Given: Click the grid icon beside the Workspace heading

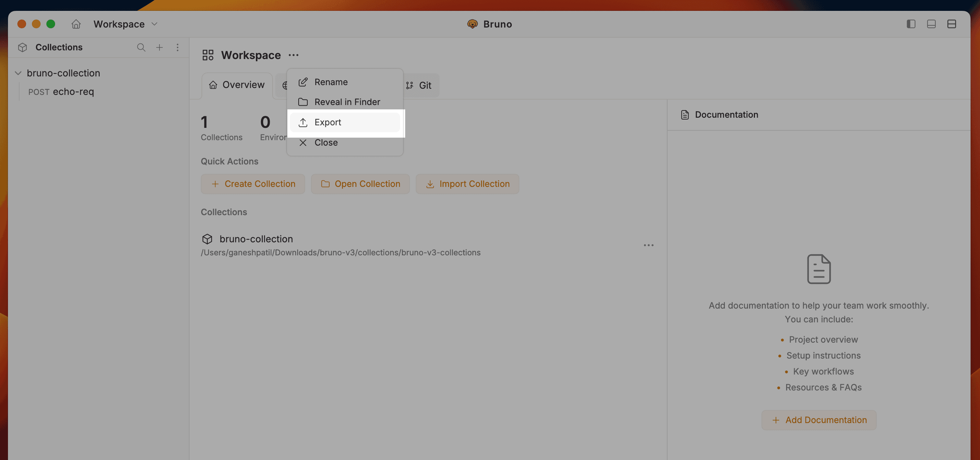Looking at the screenshot, I should click(207, 55).
